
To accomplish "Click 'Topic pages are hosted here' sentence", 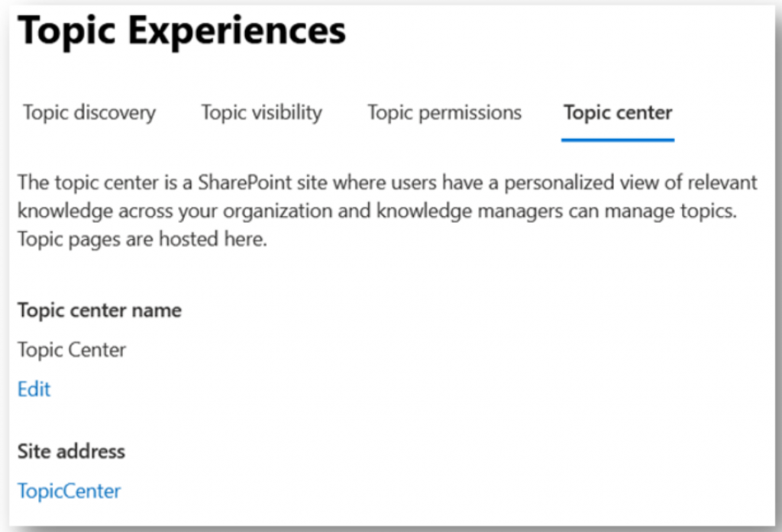I will (x=142, y=240).
